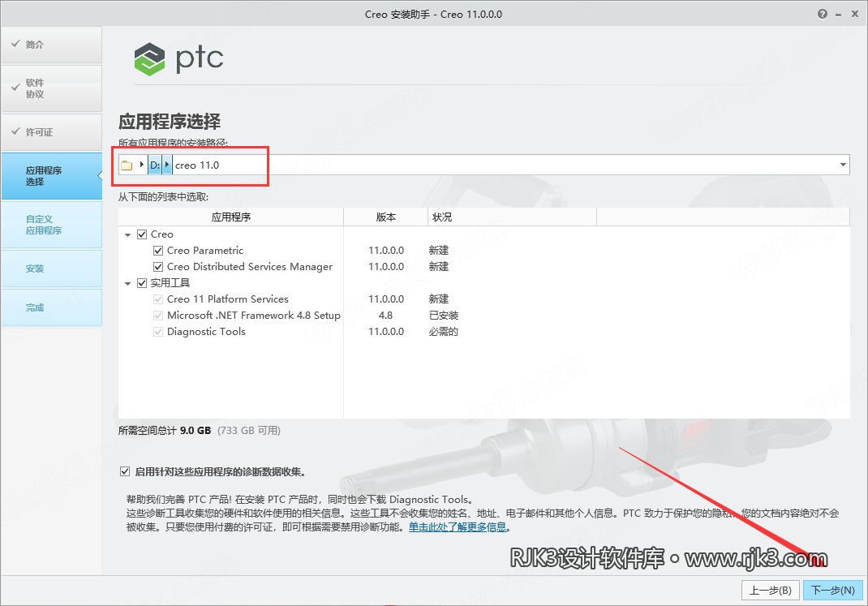Click the 已安装 status text
The image size is (868, 606).
click(444, 316)
